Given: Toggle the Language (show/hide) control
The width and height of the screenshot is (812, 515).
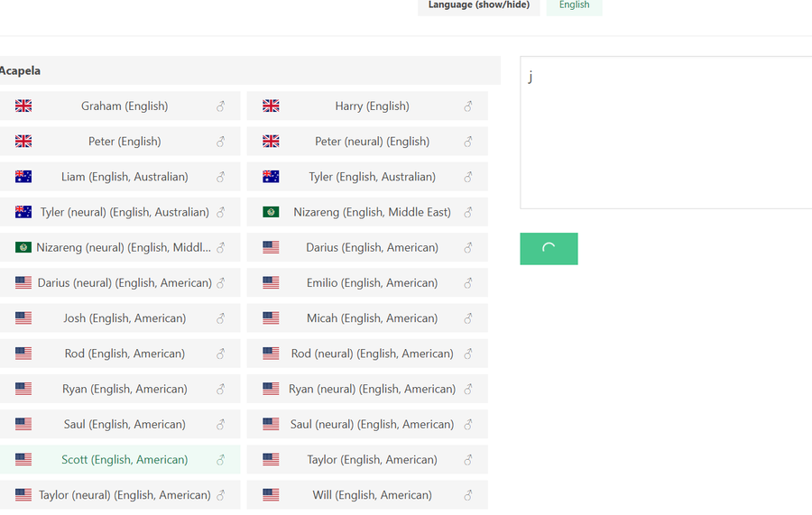Looking at the screenshot, I should click(478, 5).
